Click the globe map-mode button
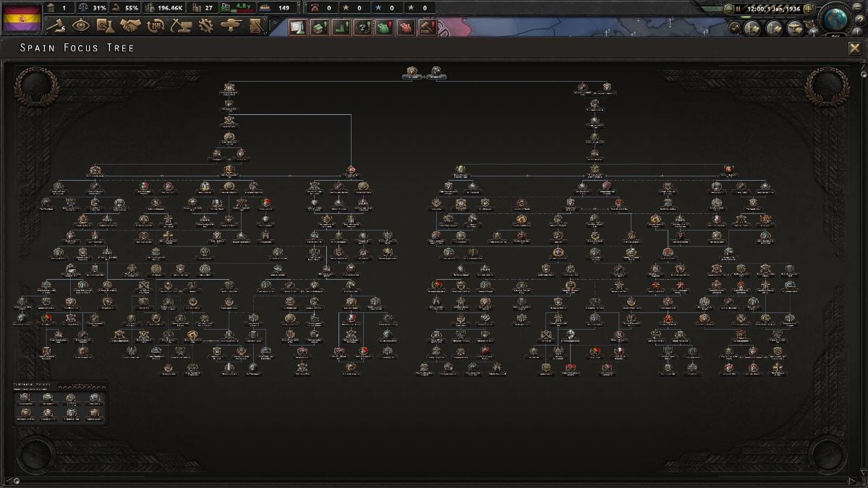 pos(835,17)
